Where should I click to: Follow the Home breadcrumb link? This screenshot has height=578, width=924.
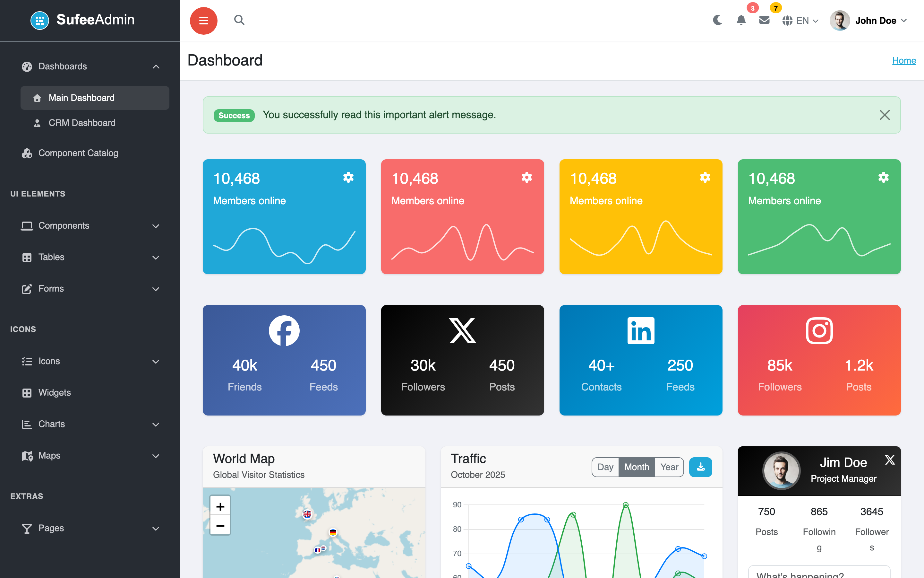click(904, 60)
